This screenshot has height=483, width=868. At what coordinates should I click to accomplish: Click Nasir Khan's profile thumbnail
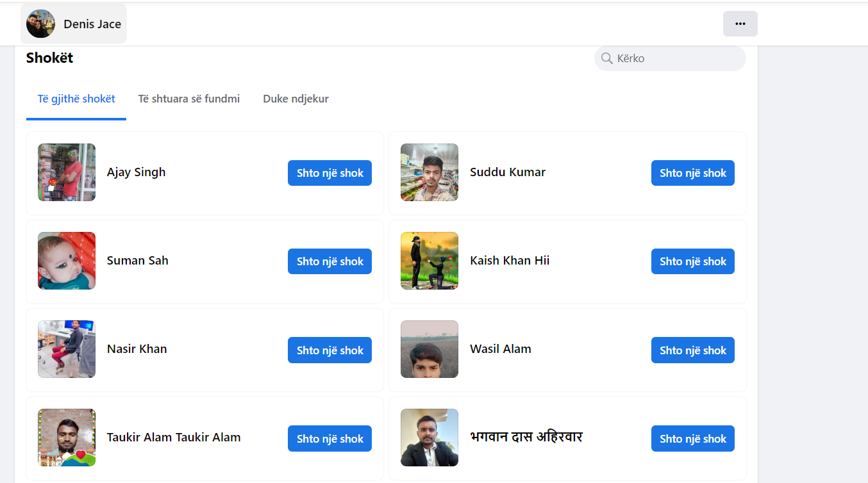click(x=67, y=349)
